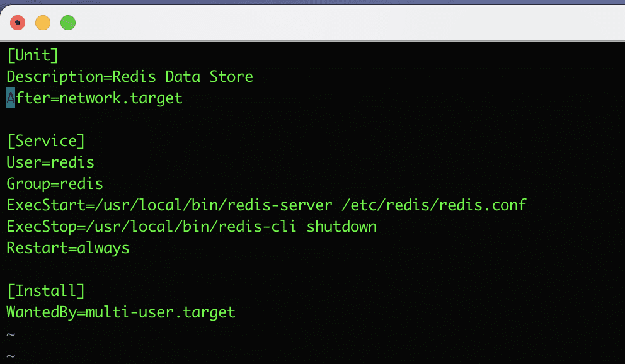Click the first tilde empty-line marker
This screenshot has width=625, height=364.
point(11,334)
